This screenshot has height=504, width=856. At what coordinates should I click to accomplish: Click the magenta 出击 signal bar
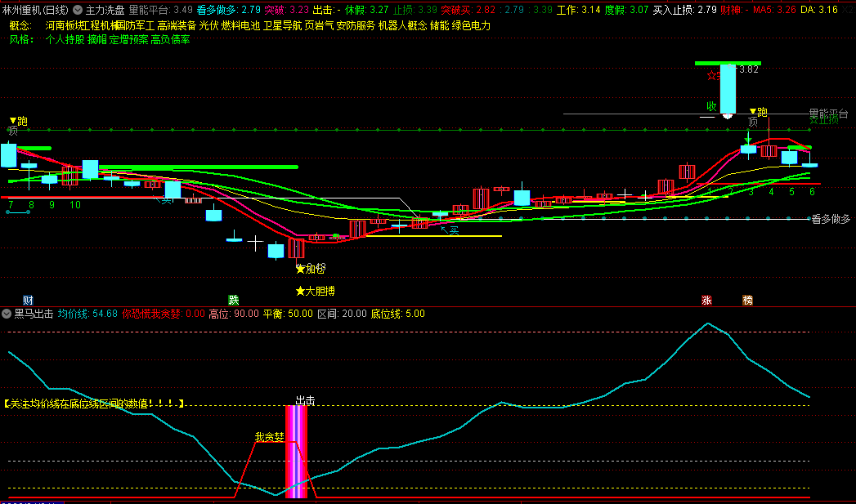pos(297,452)
